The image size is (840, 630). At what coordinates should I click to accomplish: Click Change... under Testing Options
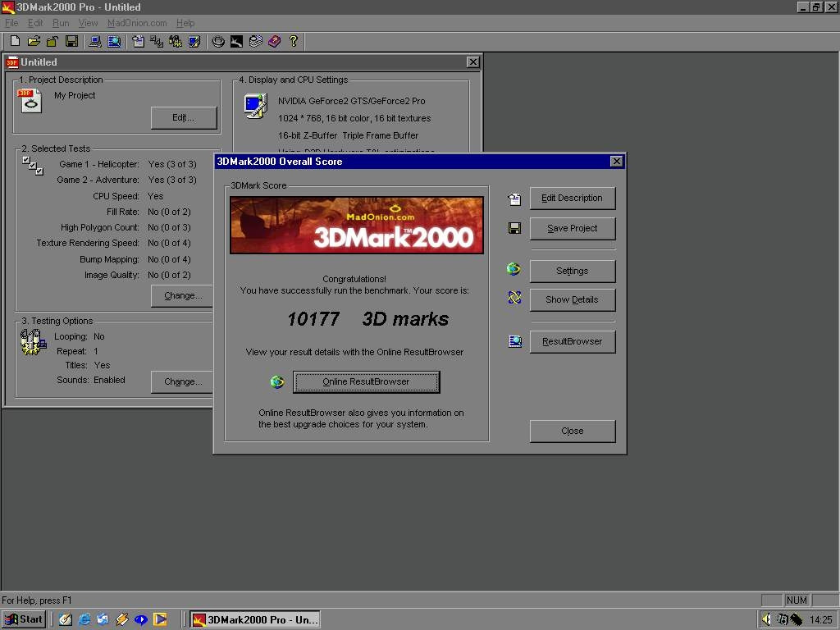pos(183,382)
